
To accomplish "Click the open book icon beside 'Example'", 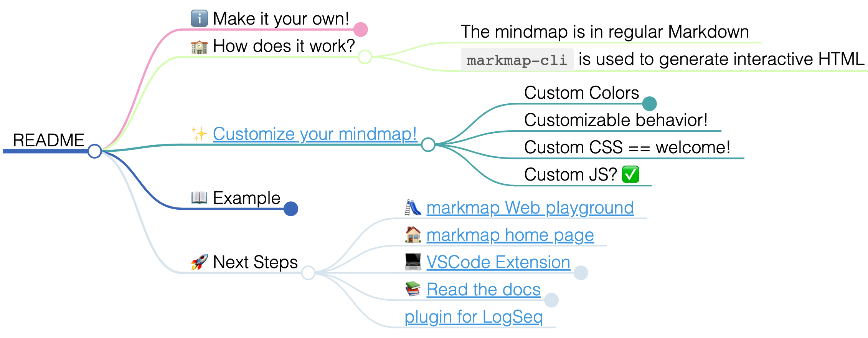I will click(x=199, y=198).
